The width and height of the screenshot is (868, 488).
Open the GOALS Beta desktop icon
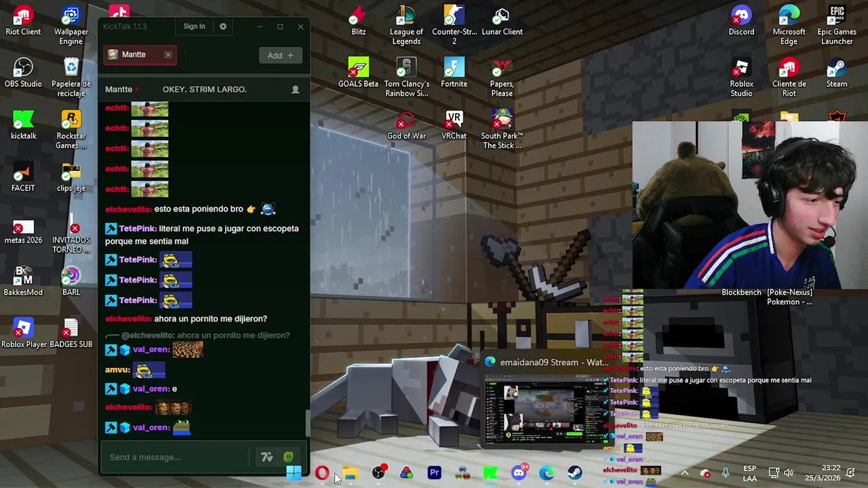tap(359, 73)
